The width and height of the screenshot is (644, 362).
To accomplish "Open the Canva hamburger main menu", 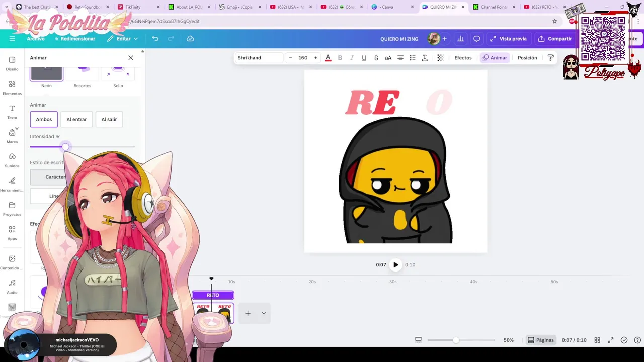I will click(x=12, y=39).
